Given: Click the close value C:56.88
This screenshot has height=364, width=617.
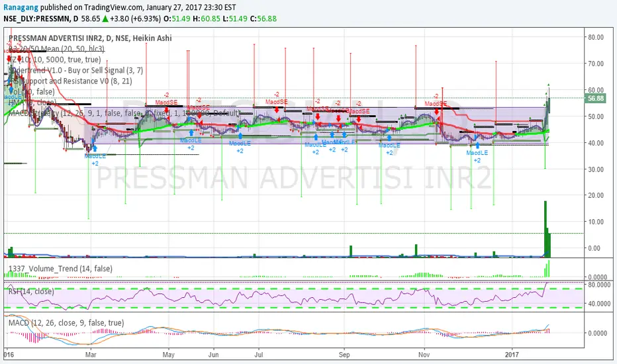Looking at the screenshot, I should point(263,19).
